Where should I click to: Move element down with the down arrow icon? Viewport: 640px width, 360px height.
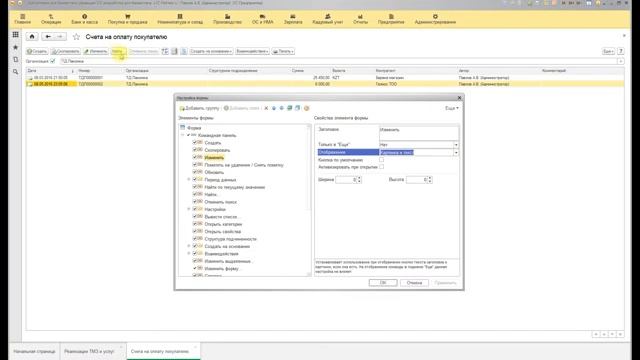click(x=282, y=108)
